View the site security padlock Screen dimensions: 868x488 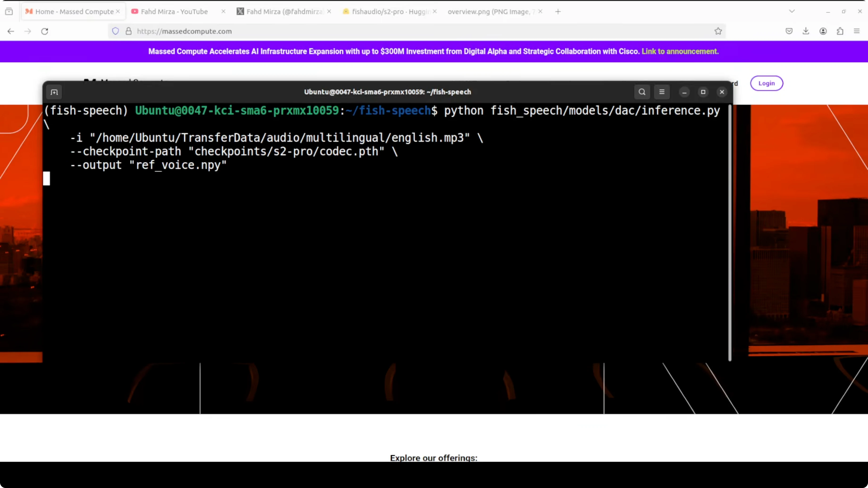click(x=128, y=31)
